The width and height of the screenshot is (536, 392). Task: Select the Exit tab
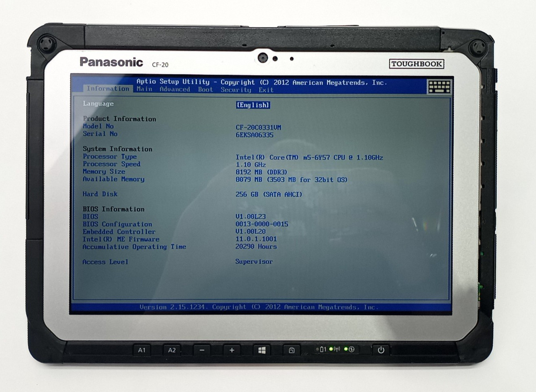coord(266,90)
